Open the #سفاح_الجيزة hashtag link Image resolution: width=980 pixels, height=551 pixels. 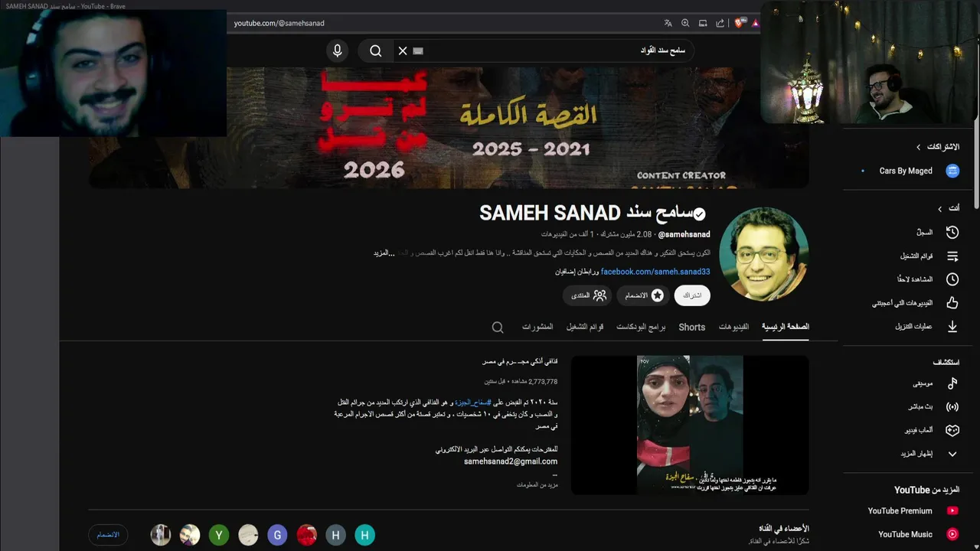point(472,403)
